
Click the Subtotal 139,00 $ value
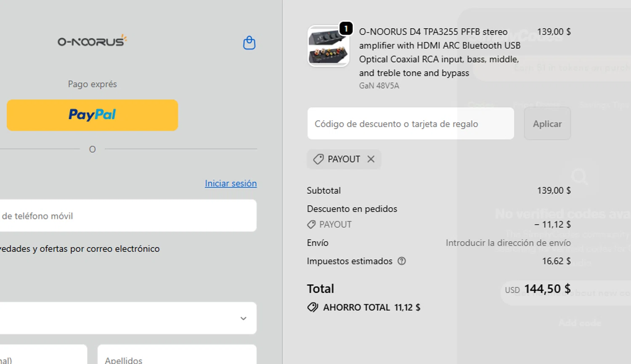pyautogui.click(x=554, y=190)
